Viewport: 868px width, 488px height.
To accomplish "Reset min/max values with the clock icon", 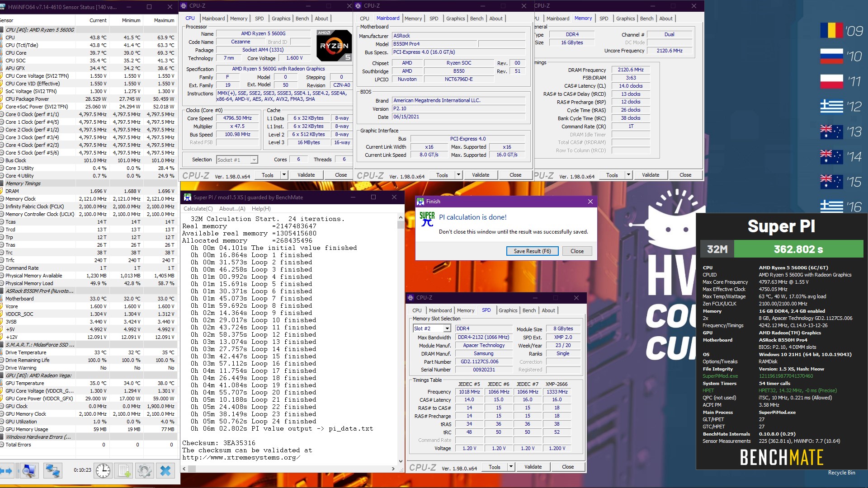I will coord(103,471).
